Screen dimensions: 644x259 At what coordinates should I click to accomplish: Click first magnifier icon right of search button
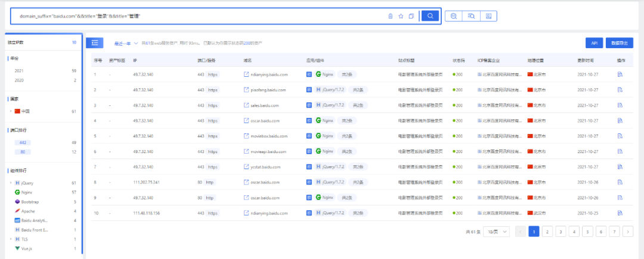point(454,16)
